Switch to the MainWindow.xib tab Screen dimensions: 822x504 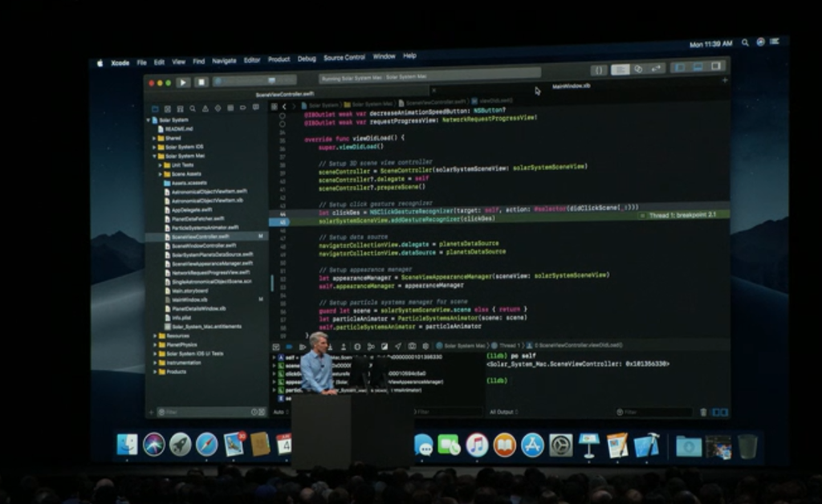pyautogui.click(x=572, y=86)
